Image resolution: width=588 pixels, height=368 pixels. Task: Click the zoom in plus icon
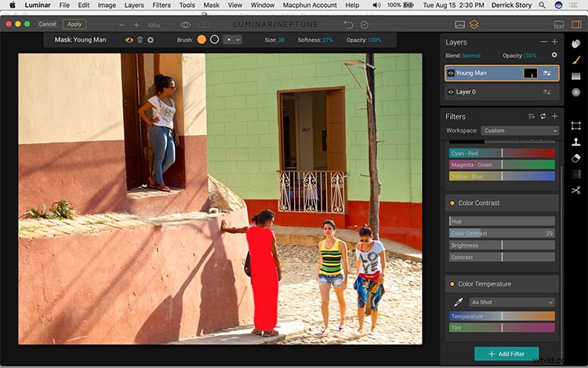point(136,25)
